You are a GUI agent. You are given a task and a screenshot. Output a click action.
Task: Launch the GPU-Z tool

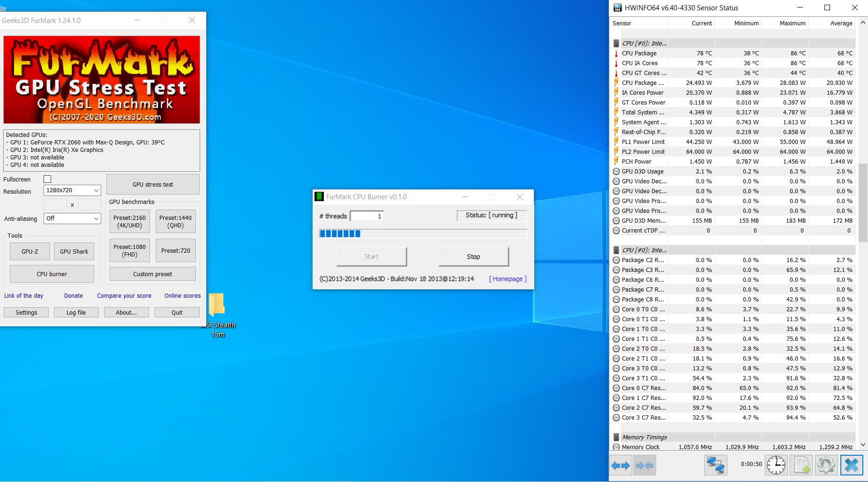30,252
